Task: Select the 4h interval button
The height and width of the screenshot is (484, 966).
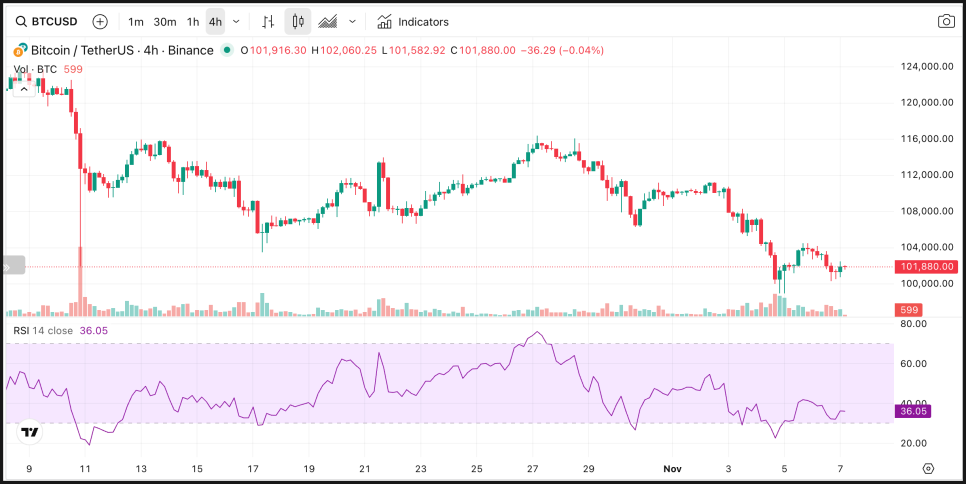Action: click(215, 21)
